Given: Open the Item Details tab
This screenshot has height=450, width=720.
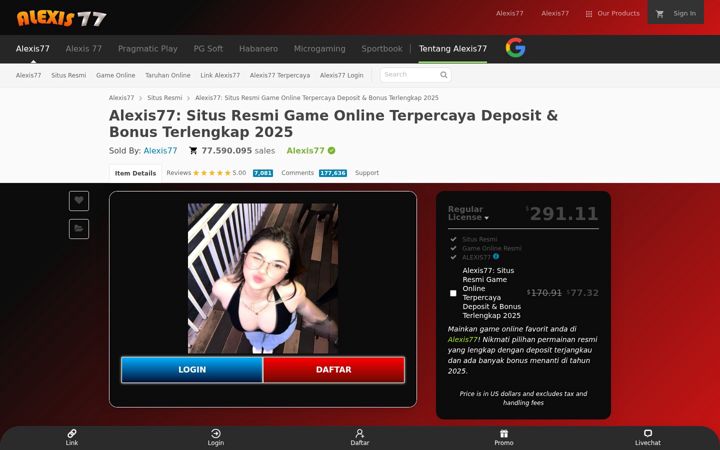Looking at the screenshot, I should tap(135, 173).
